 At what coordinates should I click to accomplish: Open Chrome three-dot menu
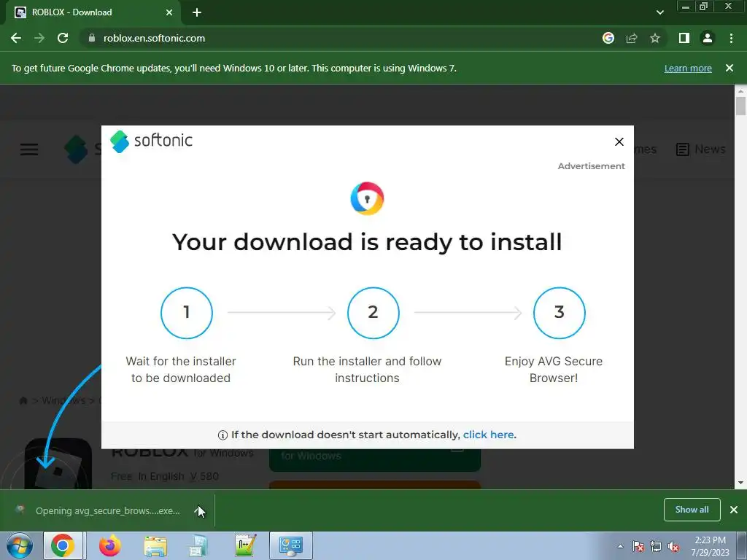coord(731,38)
